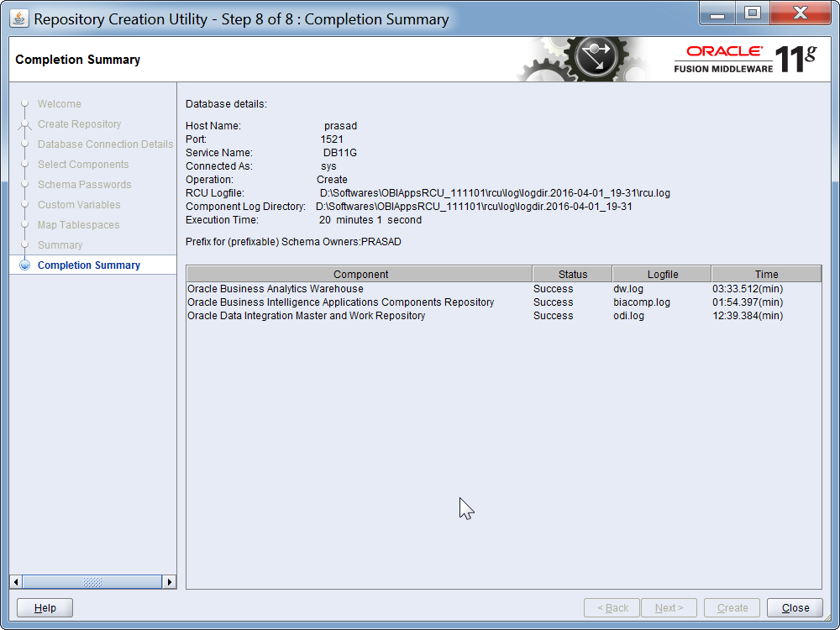Select the Create Repository step
Viewport: 840px width, 630px height.
[79, 124]
